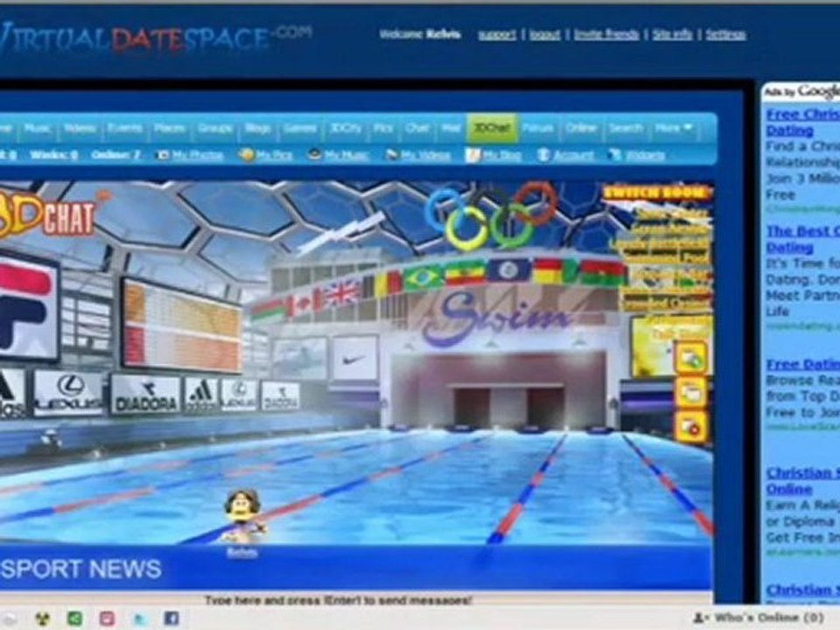Viewport: 840px width, 630px height.
Task: Select the highlighted 3DChat tab
Action: (492, 128)
